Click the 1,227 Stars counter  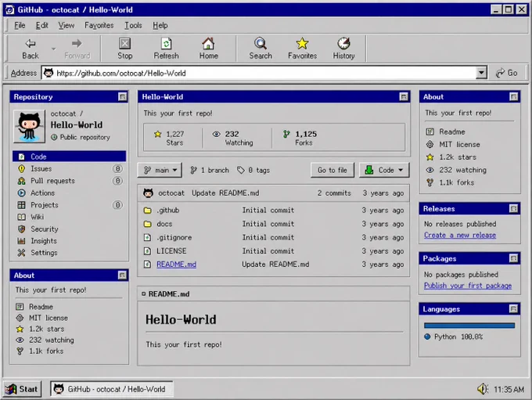click(170, 138)
